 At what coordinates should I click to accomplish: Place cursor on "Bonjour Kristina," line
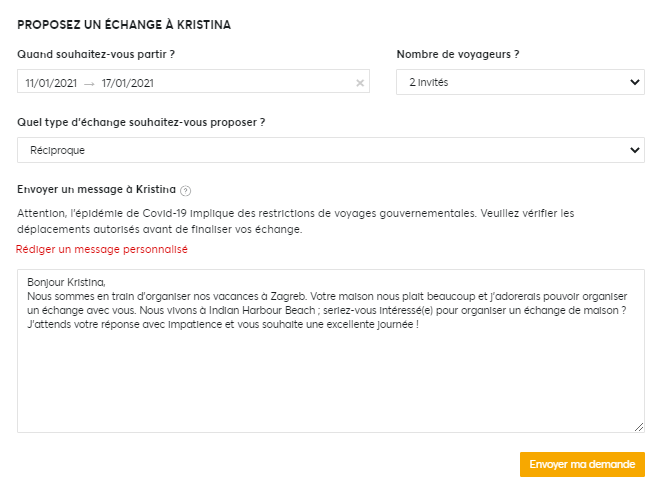[66, 282]
